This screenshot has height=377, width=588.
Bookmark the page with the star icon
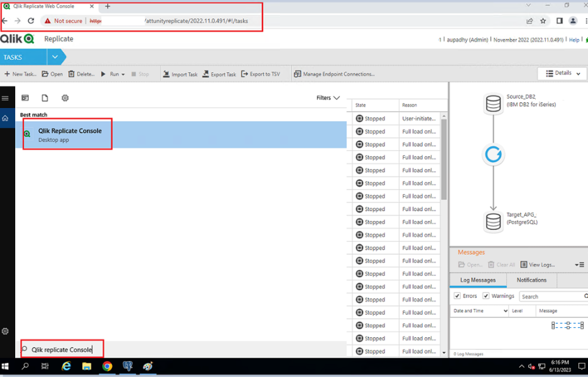pyautogui.click(x=543, y=21)
